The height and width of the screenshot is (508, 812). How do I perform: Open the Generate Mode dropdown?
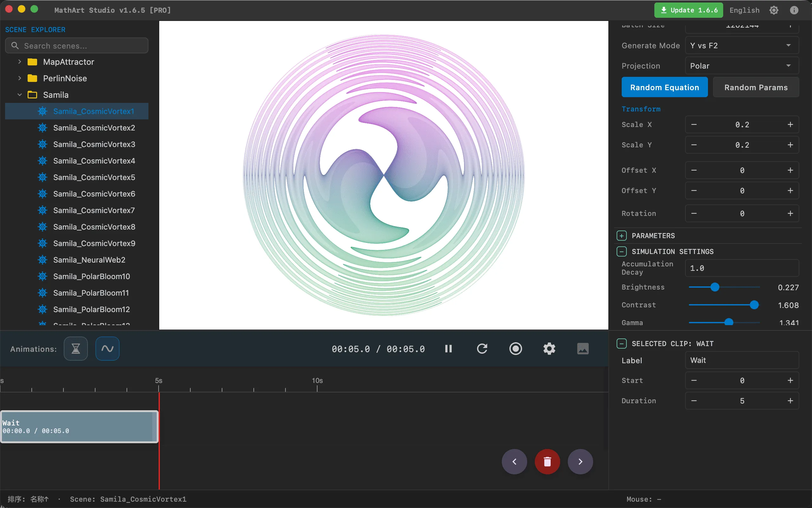point(742,45)
